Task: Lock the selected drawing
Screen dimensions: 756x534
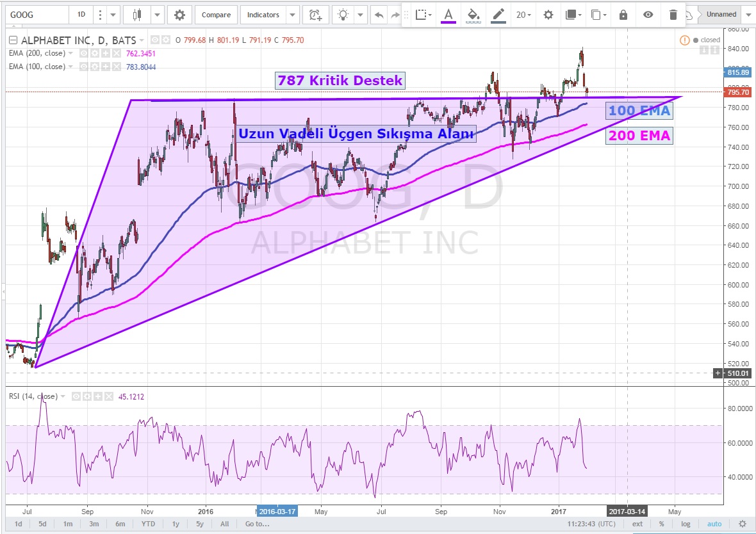Action: click(623, 15)
